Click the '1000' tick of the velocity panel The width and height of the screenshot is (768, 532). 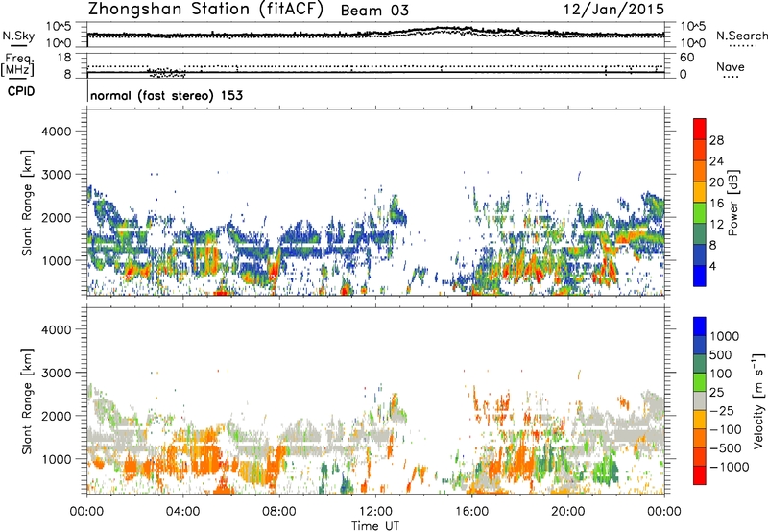coord(57,459)
